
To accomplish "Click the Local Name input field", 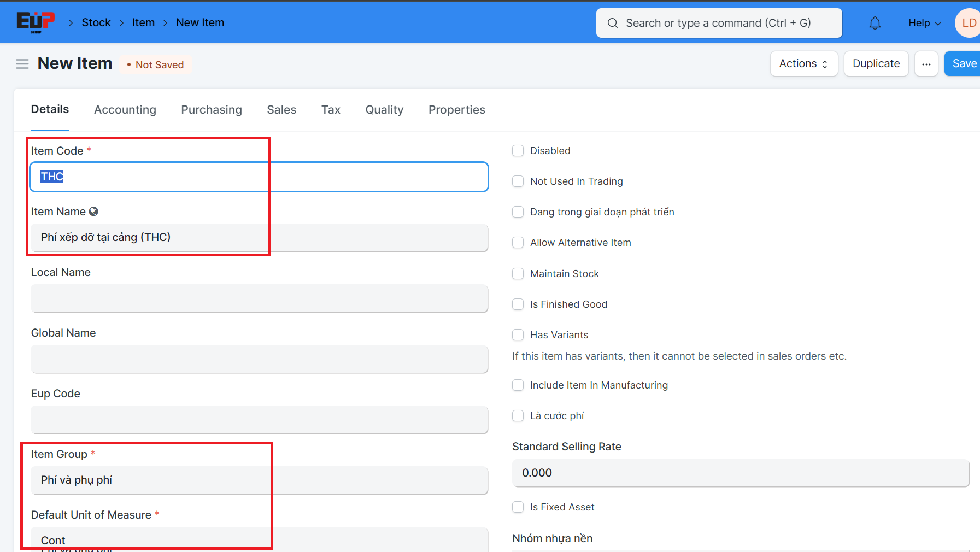I will click(x=259, y=298).
